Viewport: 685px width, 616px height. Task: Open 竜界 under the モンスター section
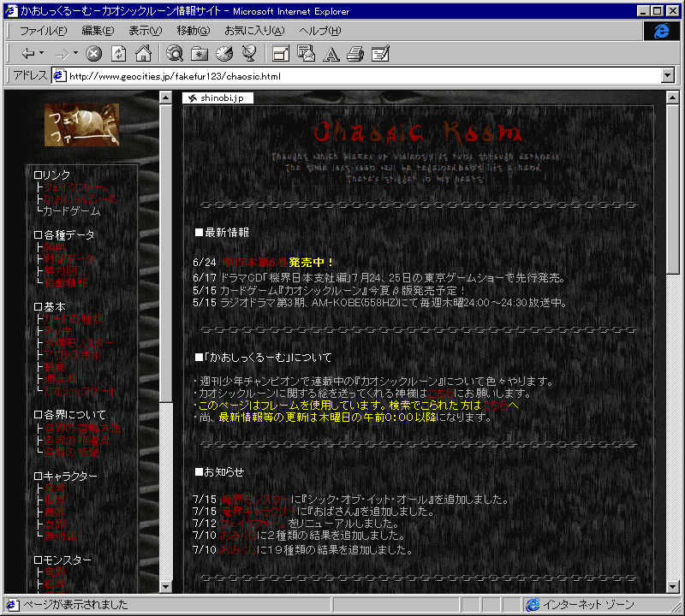click(55, 572)
